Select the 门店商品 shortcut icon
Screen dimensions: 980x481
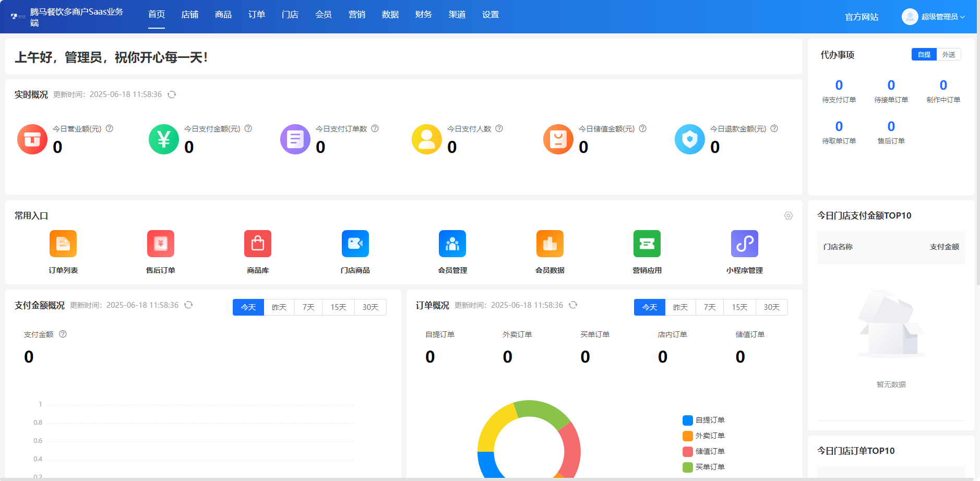[355, 244]
